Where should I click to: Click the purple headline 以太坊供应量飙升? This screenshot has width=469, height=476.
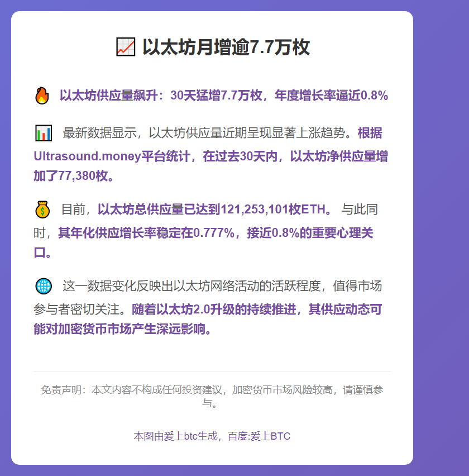pos(108,96)
